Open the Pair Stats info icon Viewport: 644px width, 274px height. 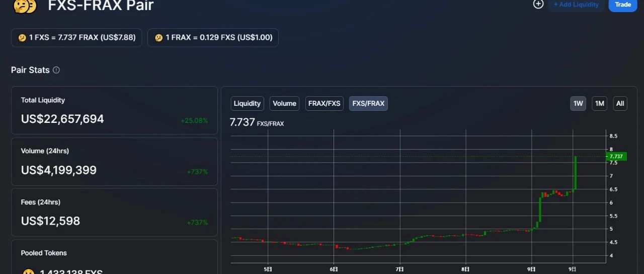(x=56, y=70)
